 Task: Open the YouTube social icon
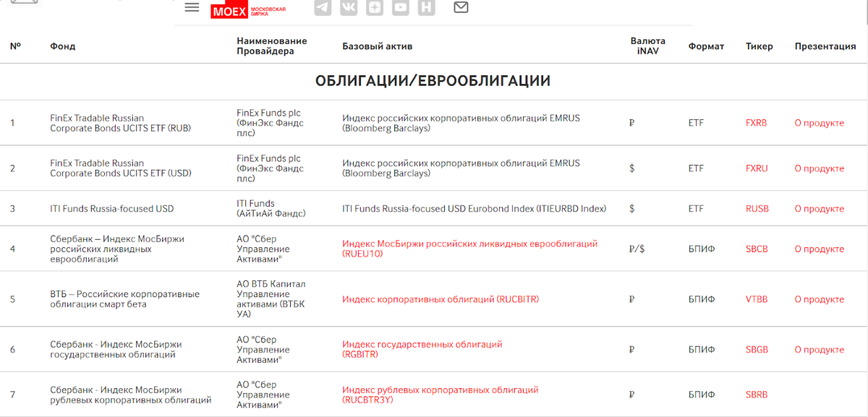coord(401,7)
